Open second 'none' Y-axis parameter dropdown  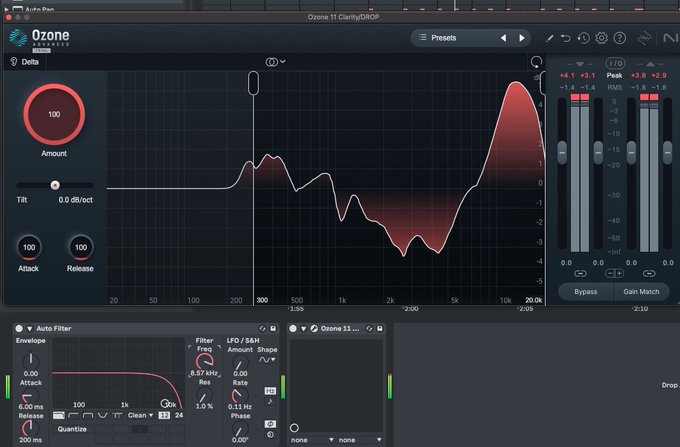(360, 440)
